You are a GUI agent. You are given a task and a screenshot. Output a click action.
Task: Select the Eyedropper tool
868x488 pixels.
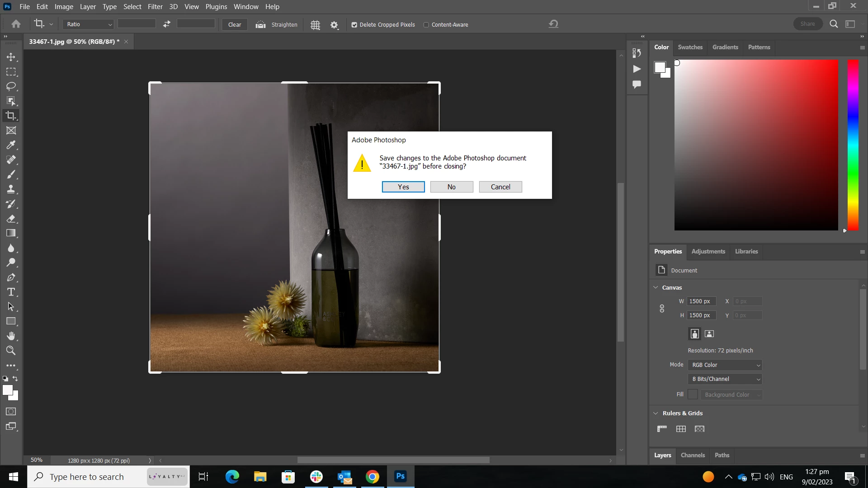tap(11, 145)
